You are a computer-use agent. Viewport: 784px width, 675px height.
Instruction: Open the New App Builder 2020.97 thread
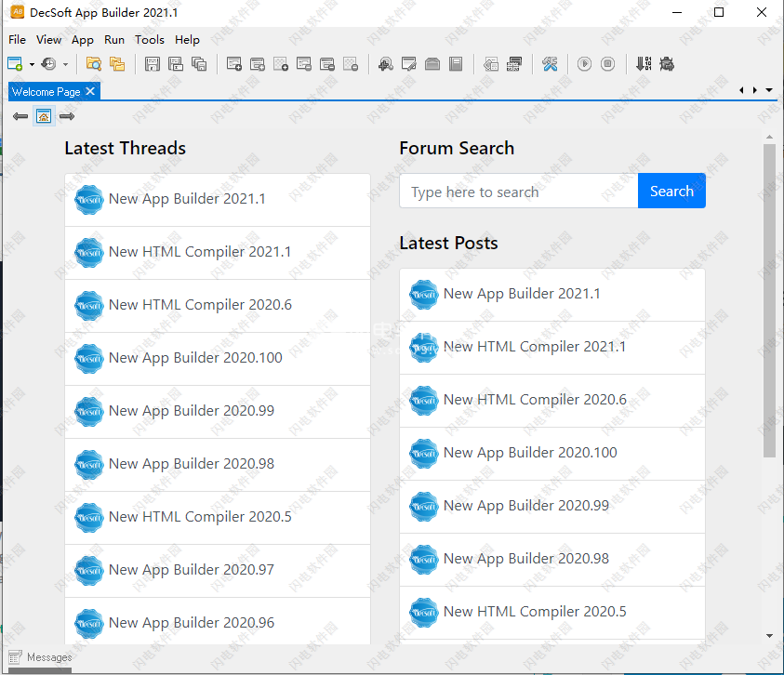pyautogui.click(x=218, y=571)
